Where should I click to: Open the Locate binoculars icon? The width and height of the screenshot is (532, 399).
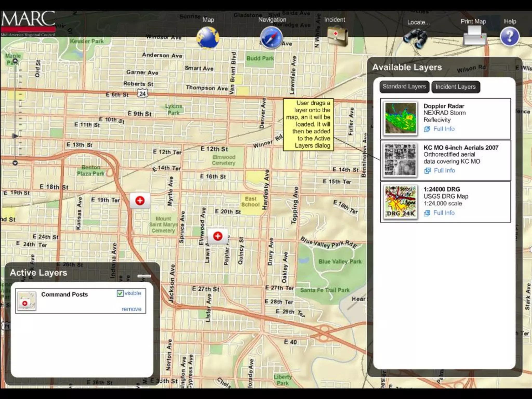pos(415,38)
